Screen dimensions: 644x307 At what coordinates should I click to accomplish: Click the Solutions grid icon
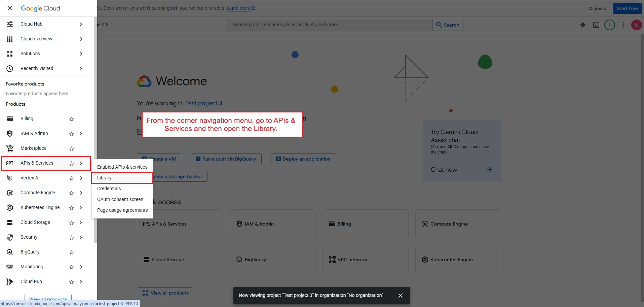pyautogui.click(x=10, y=54)
